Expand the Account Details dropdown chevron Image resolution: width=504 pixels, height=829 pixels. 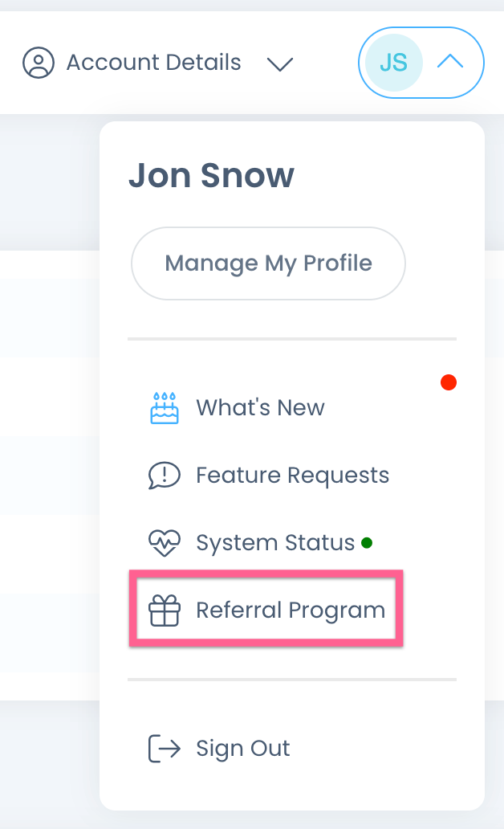[x=280, y=64]
